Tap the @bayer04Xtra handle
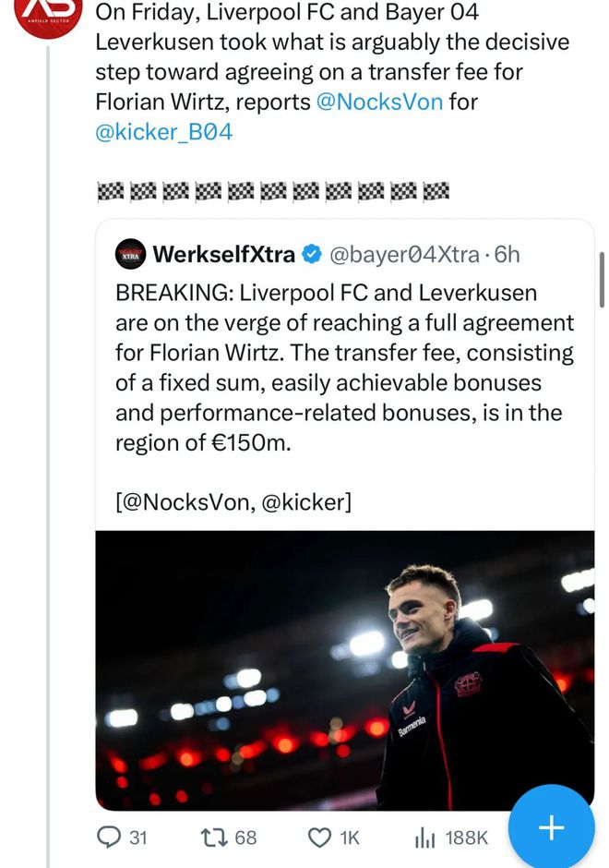Viewport: 609px width, 868px height. (x=405, y=254)
